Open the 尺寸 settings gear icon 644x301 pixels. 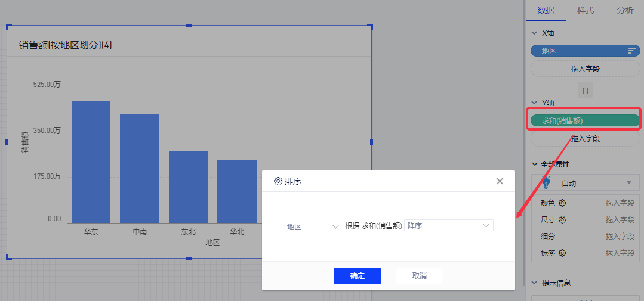[x=562, y=220]
